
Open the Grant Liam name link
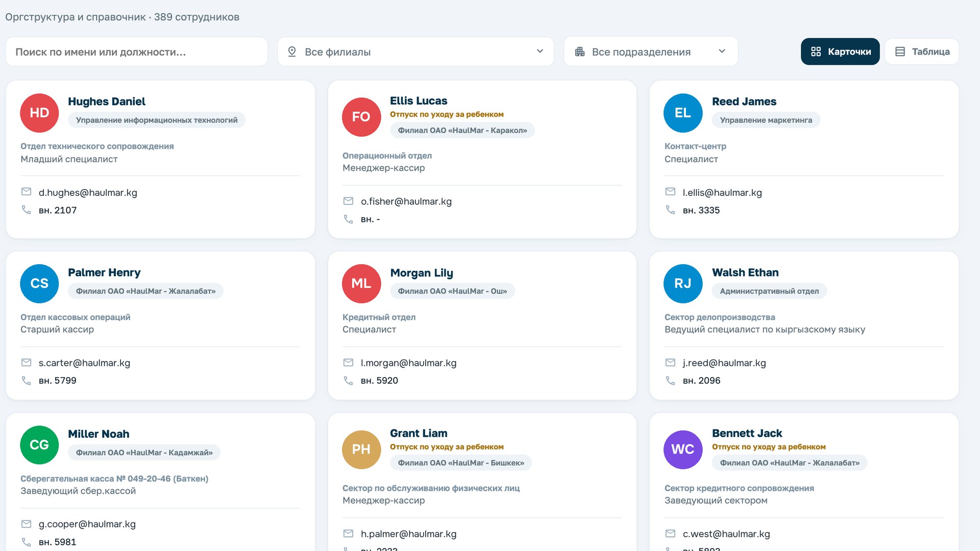(419, 433)
